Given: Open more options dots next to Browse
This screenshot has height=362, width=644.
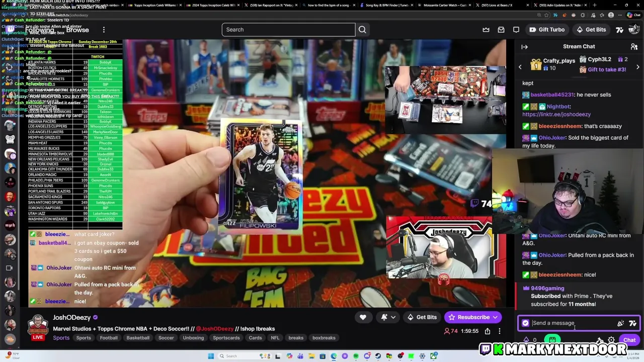Looking at the screenshot, I should click(104, 30).
